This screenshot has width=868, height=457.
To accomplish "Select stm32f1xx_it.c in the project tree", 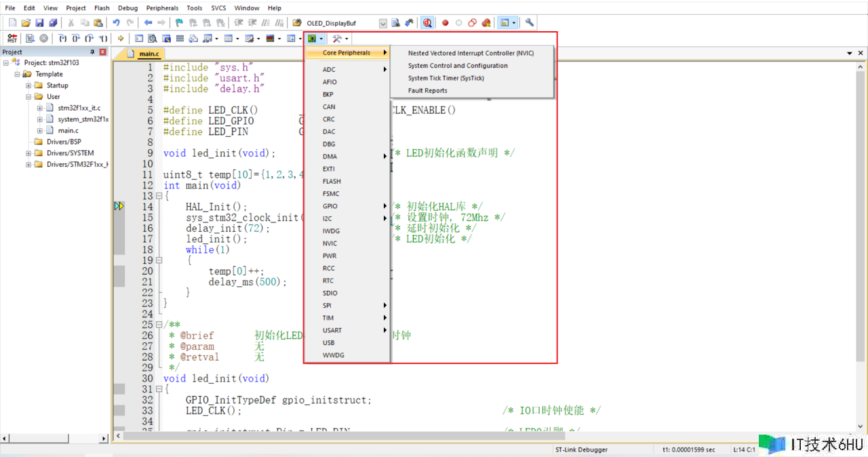I will point(79,108).
